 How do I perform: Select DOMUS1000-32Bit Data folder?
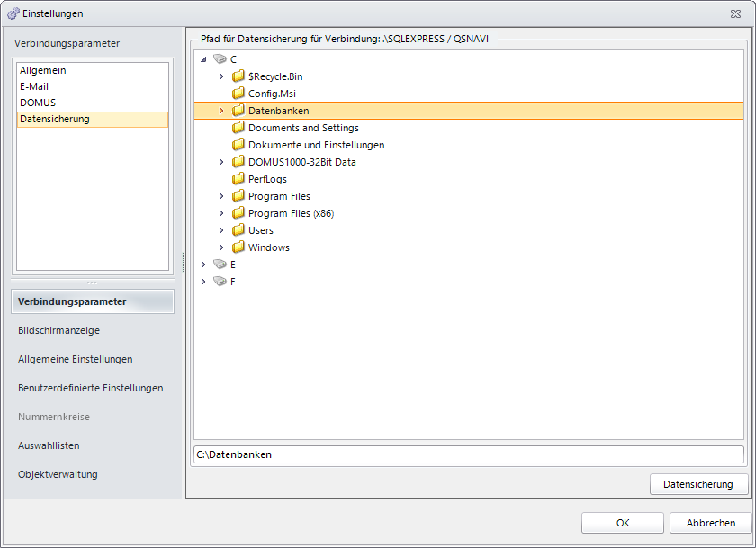point(301,162)
